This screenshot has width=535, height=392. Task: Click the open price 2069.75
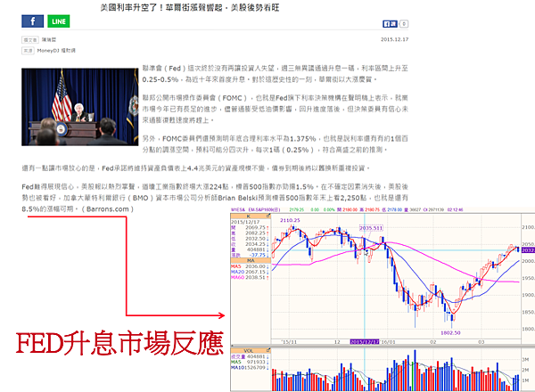pos(255,227)
